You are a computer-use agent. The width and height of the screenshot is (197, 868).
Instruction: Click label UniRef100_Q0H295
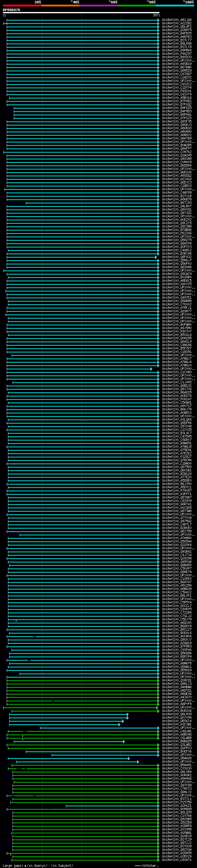click(176, 338)
